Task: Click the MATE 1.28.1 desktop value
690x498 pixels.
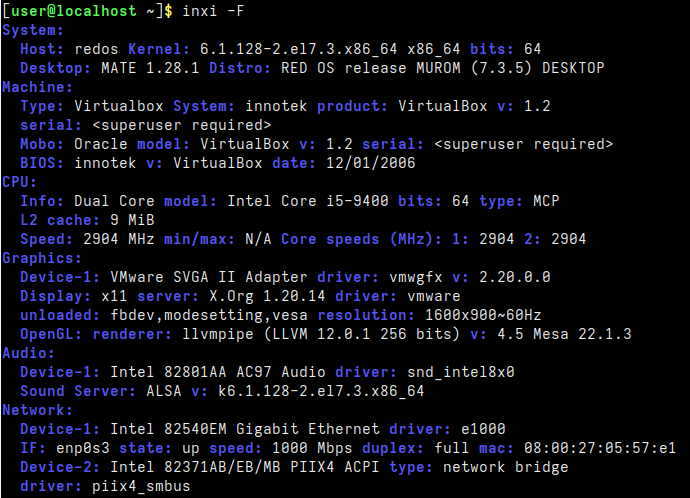Action: click(x=150, y=68)
